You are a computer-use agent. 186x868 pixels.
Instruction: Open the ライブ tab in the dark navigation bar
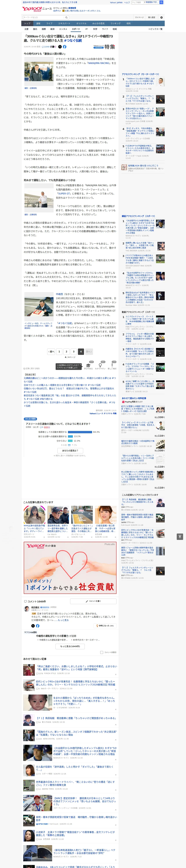49,24
